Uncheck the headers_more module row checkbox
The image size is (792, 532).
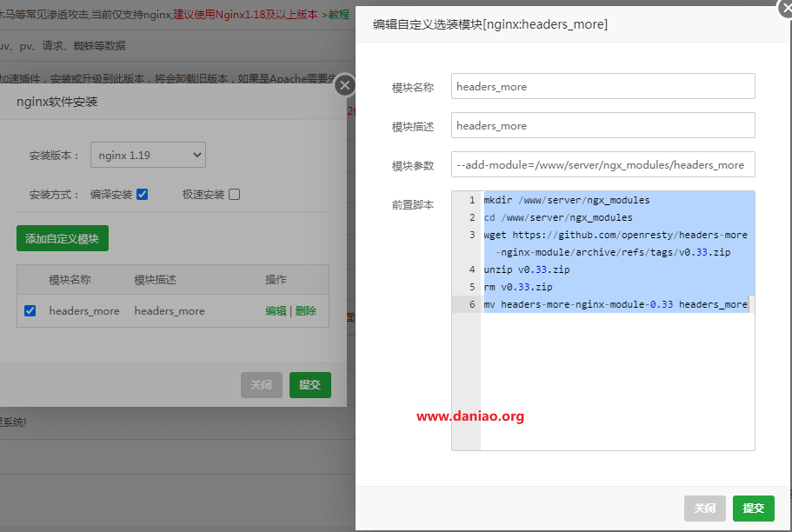[x=30, y=310]
